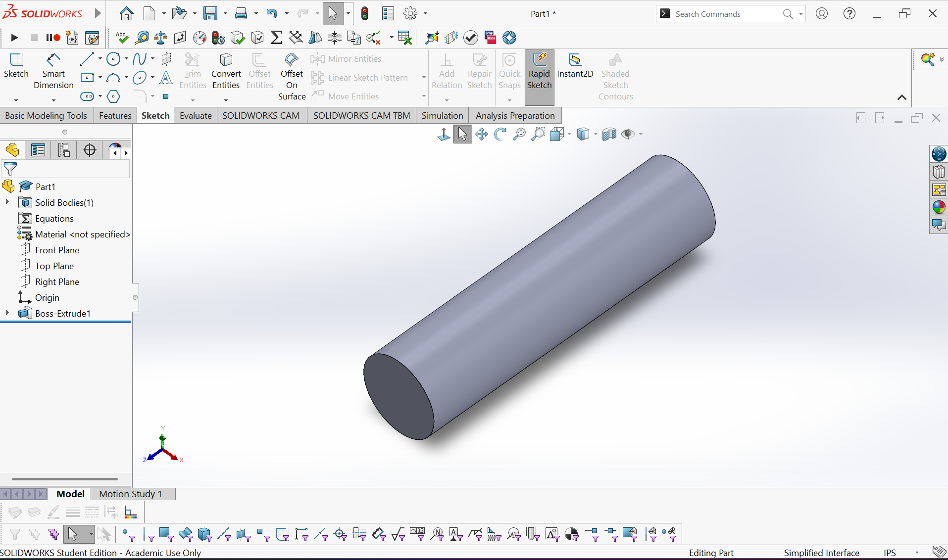This screenshot has width=948, height=560.
Task: Click the Rebuild traffic light icon
Action: click(365, 14)
